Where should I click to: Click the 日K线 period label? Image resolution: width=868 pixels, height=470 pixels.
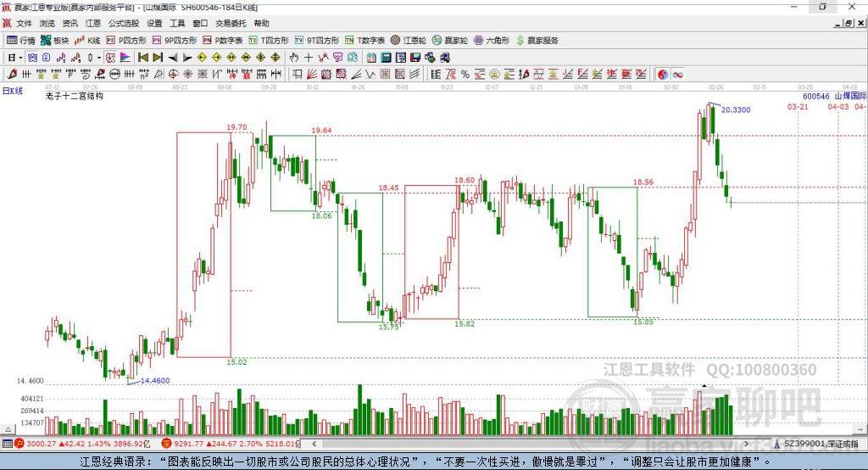(13, 91)
